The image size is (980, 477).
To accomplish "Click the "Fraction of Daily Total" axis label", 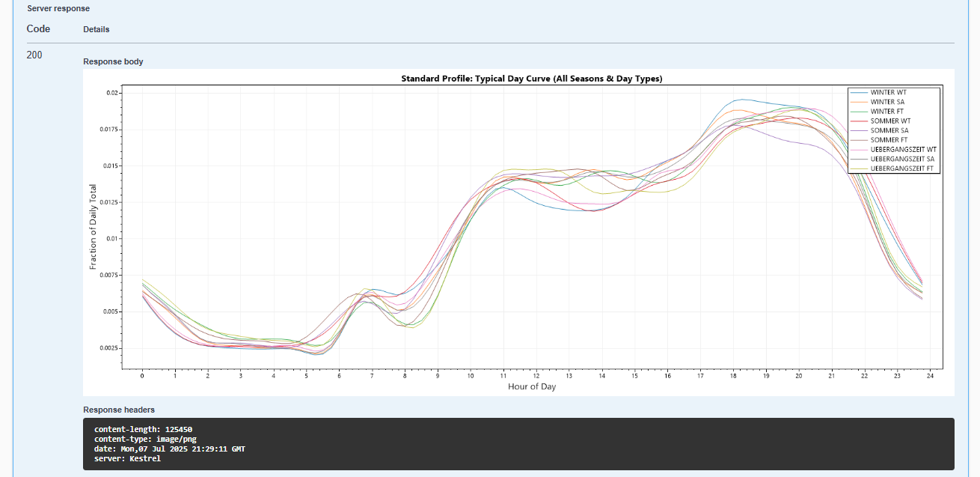I will coord(94,226).
